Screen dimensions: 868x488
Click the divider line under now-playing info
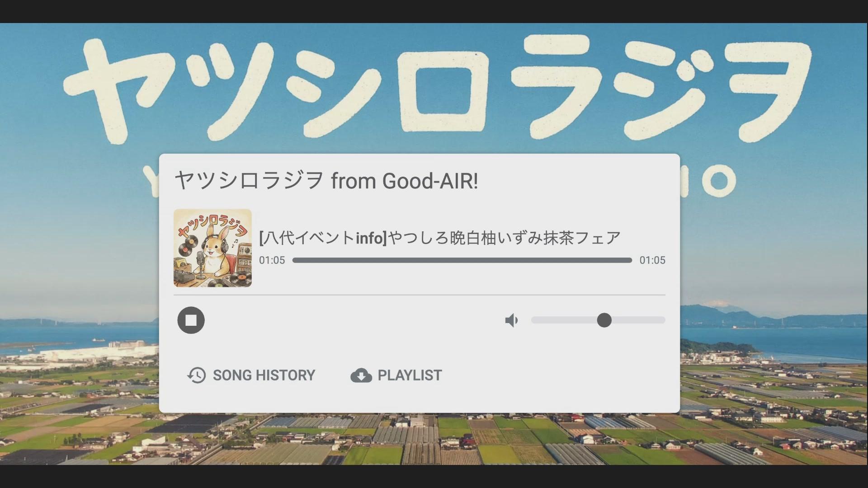pyautogui.click(x=420, y=295)
